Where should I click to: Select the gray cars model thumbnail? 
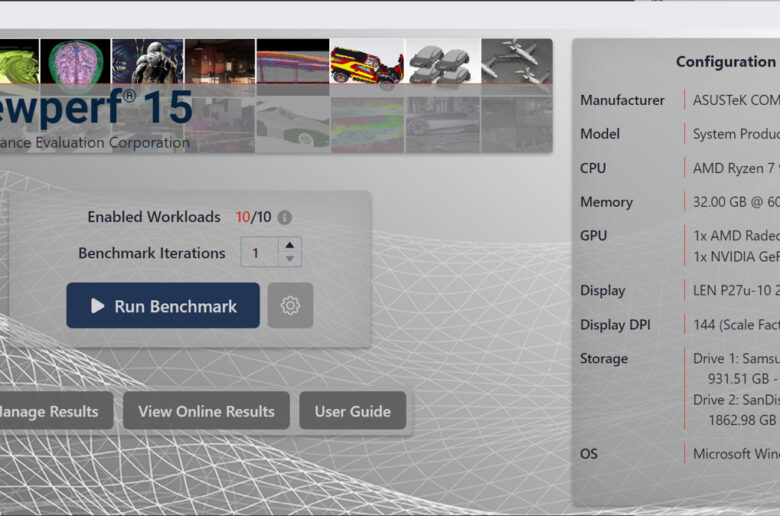pyautogui.click(x=443, y=62)
